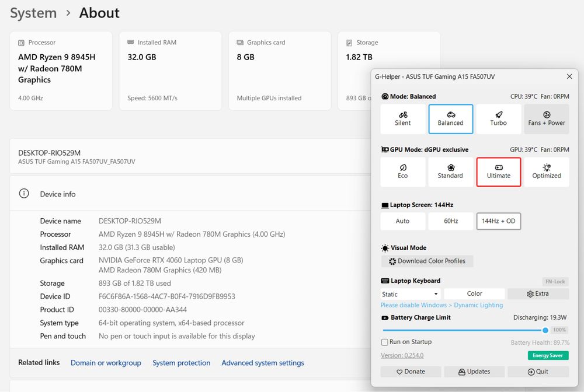Click Download Color Profiles button

[x=427, y=261]
